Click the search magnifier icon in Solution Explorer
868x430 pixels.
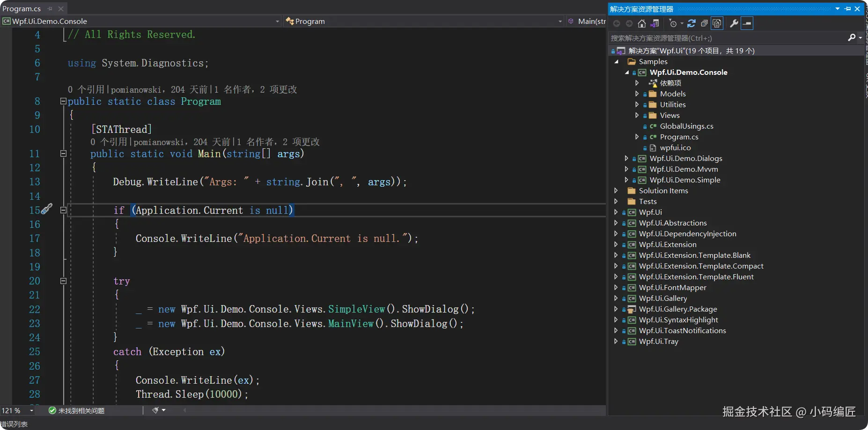click(852, 38)
